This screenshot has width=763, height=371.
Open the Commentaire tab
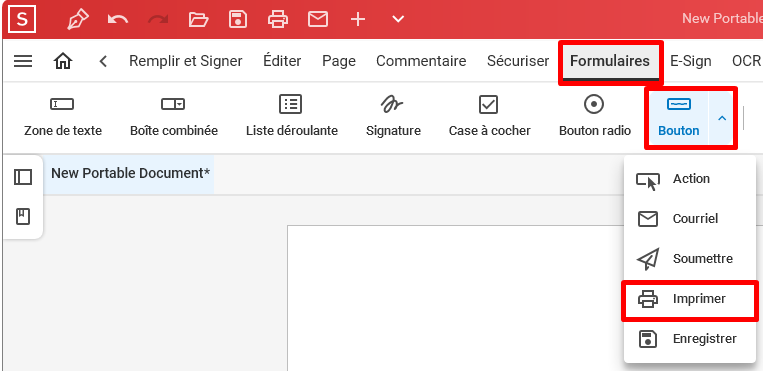[x=421, y=61]
